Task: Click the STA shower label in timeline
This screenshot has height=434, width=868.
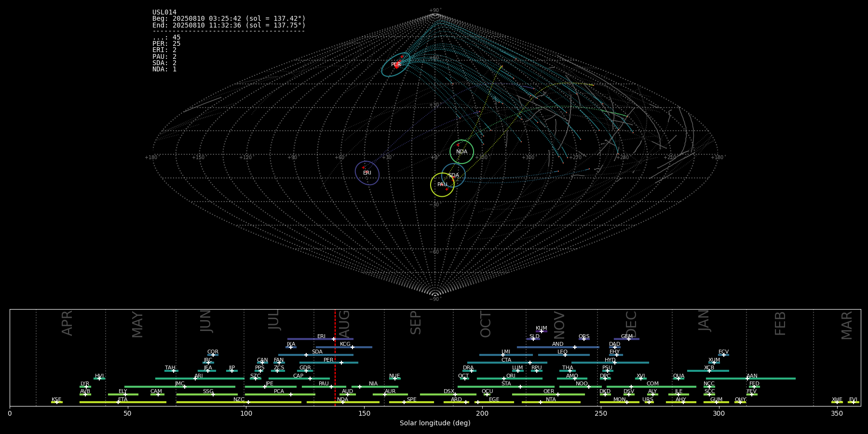Action: (506, 384)
